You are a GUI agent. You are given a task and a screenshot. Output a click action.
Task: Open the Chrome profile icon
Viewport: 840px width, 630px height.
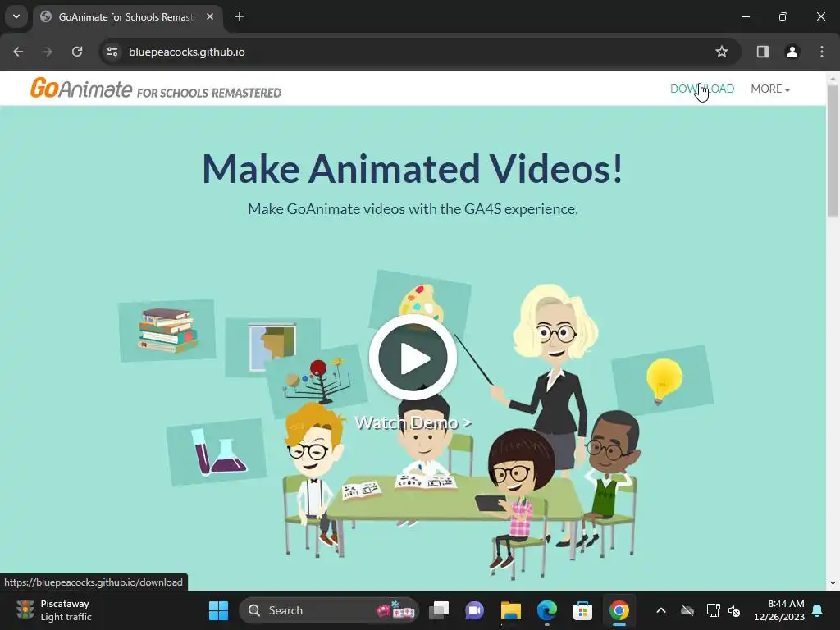(792, 52)
